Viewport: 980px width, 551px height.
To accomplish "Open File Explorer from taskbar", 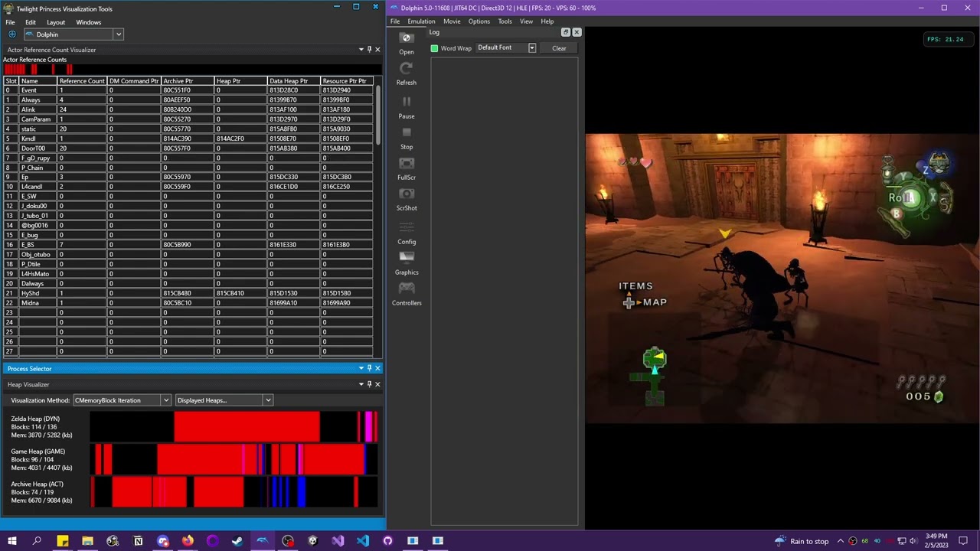I will coord(87,541).
